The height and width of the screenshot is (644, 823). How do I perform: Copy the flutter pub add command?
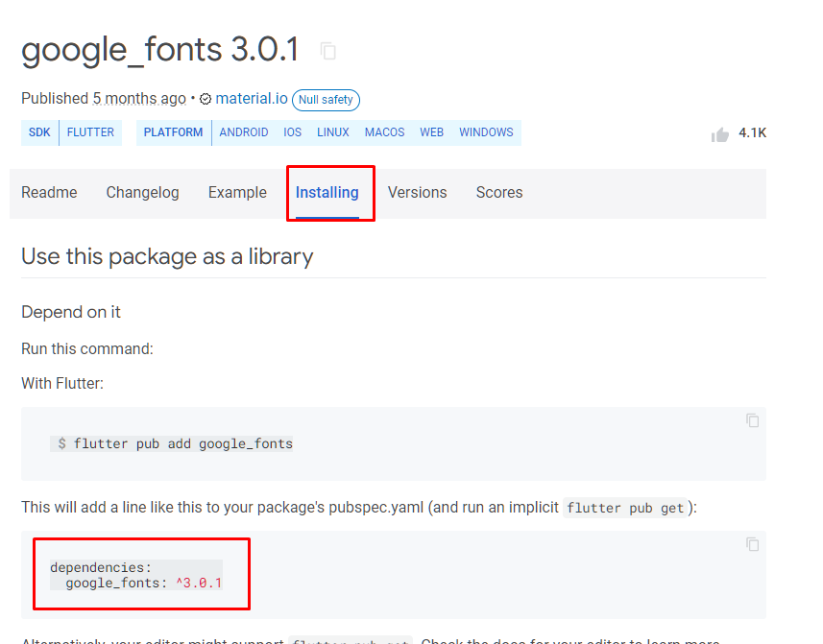752,420
